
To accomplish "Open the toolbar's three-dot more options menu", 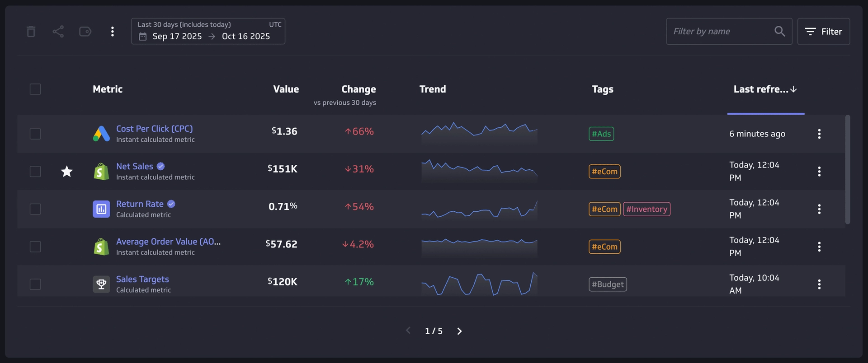I will 112,32.
